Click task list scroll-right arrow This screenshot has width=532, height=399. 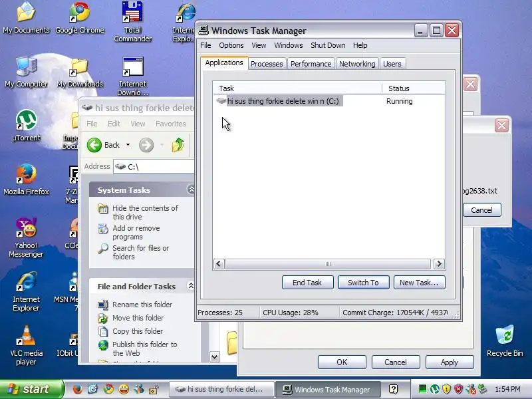pyautogui.click(x=439, y=264)
